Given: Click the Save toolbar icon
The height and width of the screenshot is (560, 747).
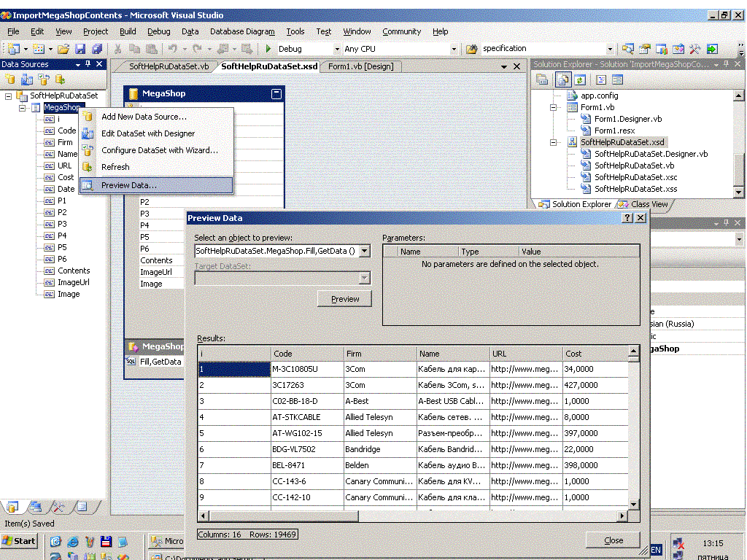Looking at the screenshot, I should (x=80, y=49).
